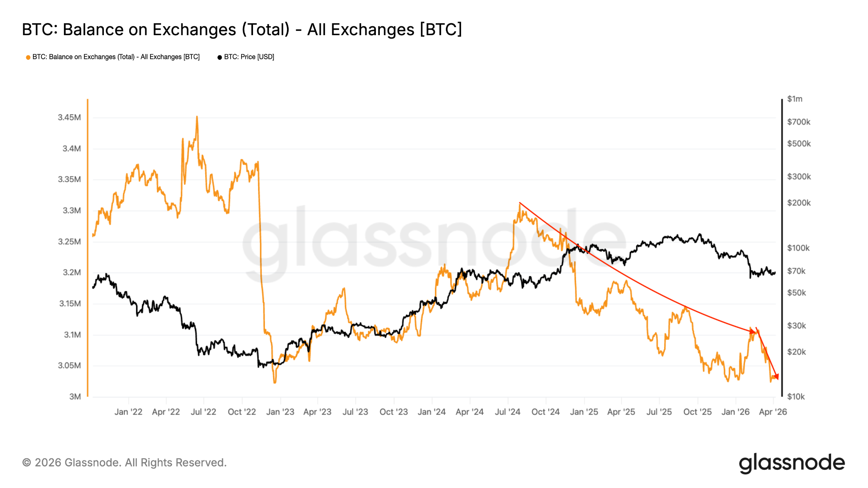Click the '$100k' price axis label
This screenshot has width=868, height=488.
(x=798, y=248)
